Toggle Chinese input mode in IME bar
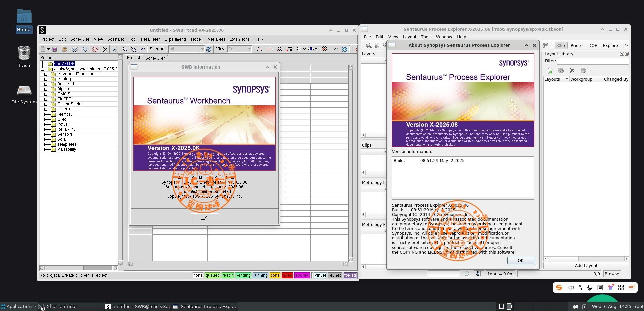644x311 pixels. coord(571,287)
